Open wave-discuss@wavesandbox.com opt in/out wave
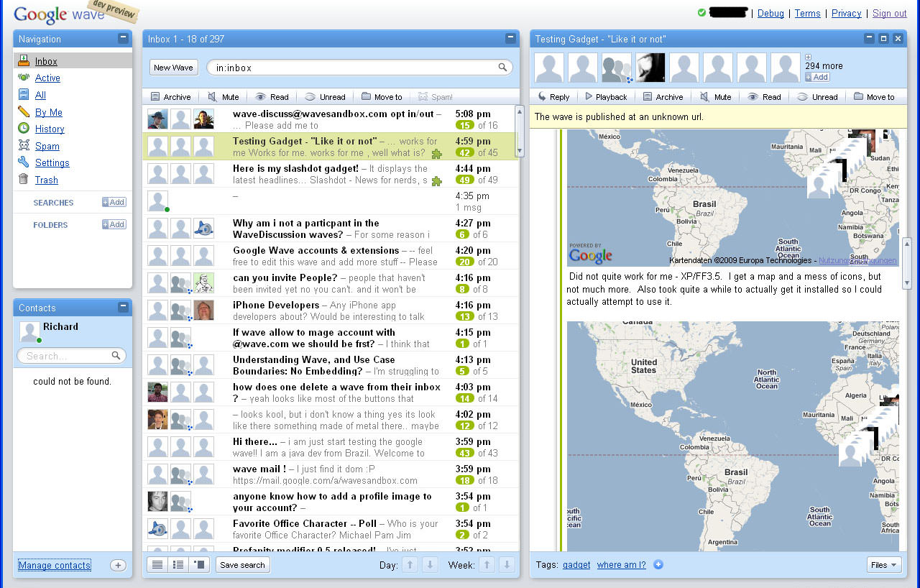 tap(331, 119)
